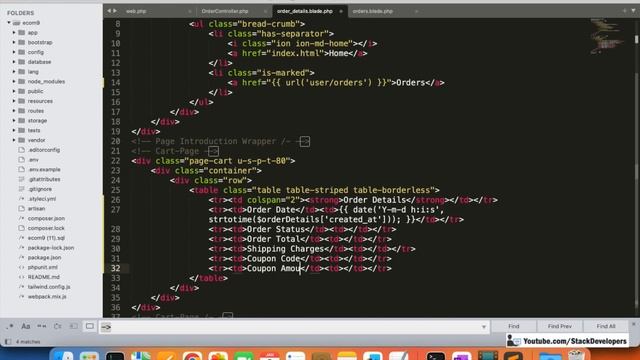
Task: Click the README.md file icon
Action: [22, 277]
